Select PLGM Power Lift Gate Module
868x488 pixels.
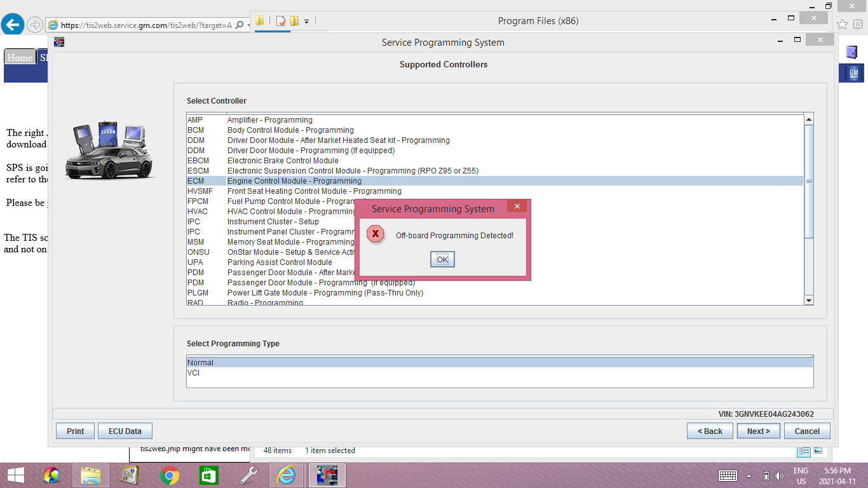[x=495, y=293]
